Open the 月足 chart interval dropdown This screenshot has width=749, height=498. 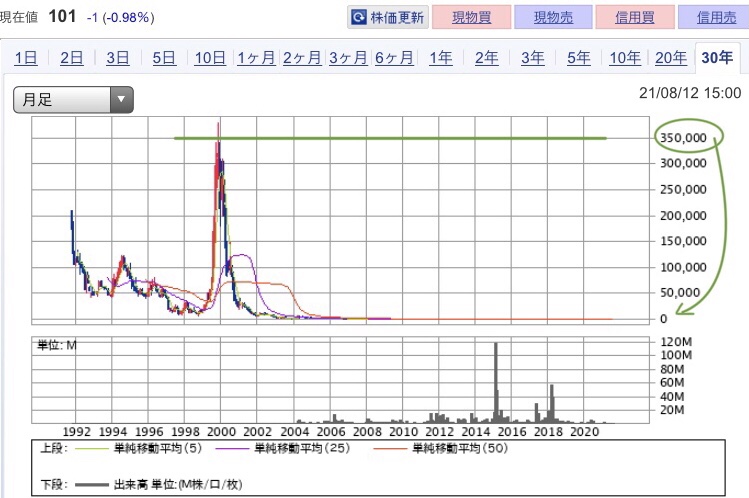(x=73, y=99)
